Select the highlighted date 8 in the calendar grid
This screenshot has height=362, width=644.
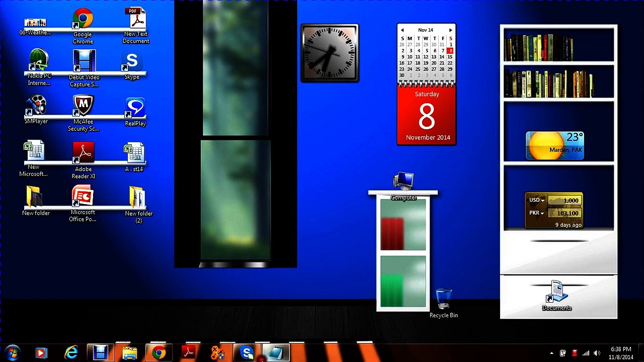tap(450, 51)
